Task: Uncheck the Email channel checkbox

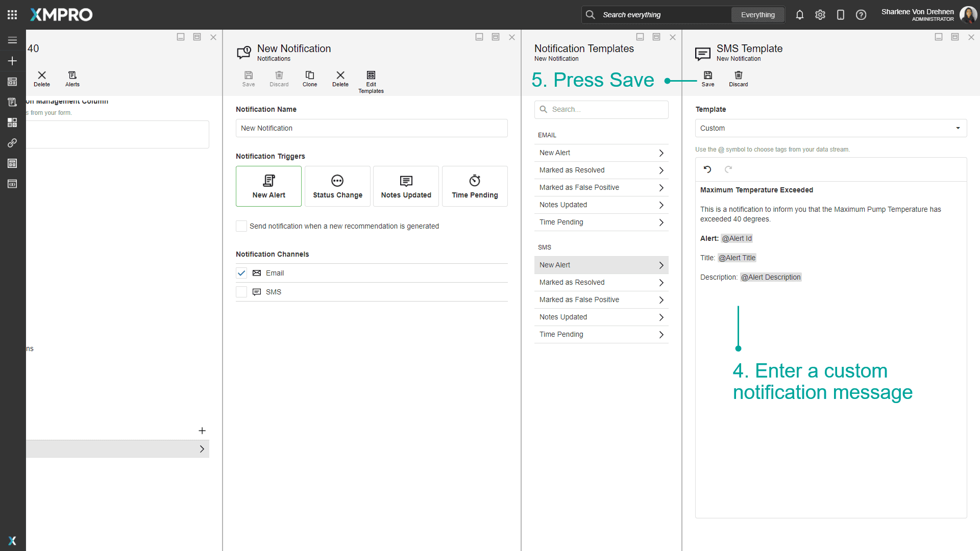Action: point(241,273)
